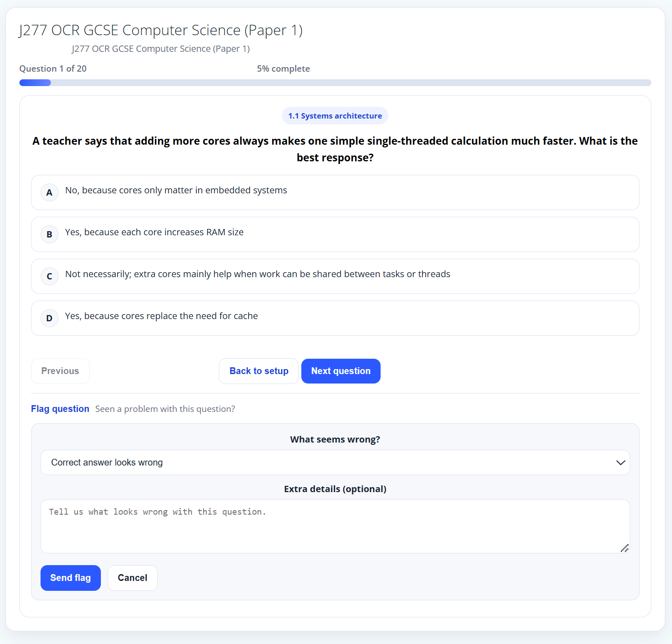This screenshot has width=672, height=644.
Task: Pick the letter D answer badge
Action: pos(50,318)
